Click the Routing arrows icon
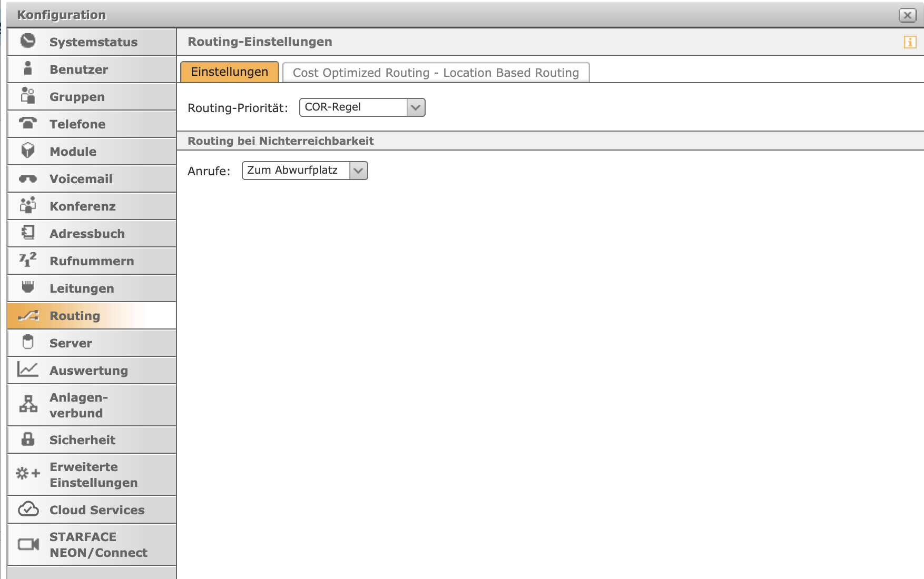924x579 pixels. 28,315
